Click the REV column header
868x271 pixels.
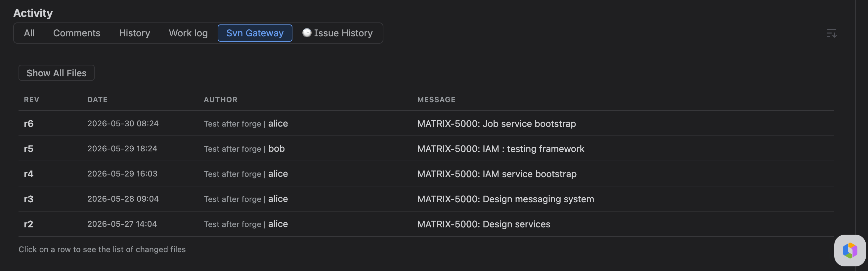coord(31,100)
